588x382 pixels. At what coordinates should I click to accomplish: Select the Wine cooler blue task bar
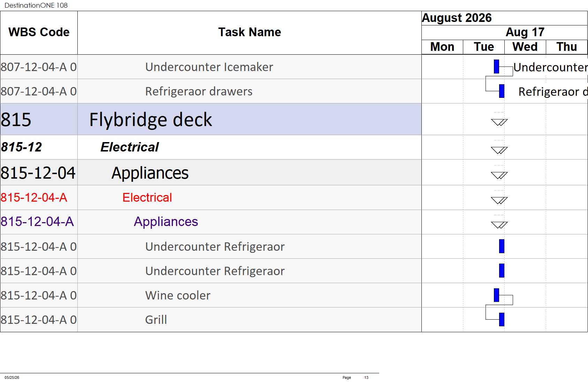(x=496, y=295)
